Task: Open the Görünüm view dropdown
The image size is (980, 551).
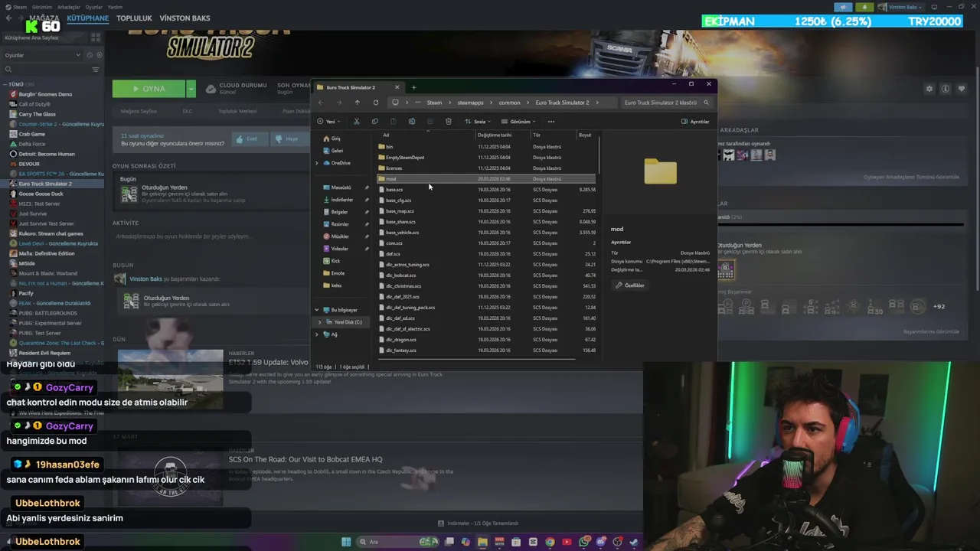Action: [520, 122]
